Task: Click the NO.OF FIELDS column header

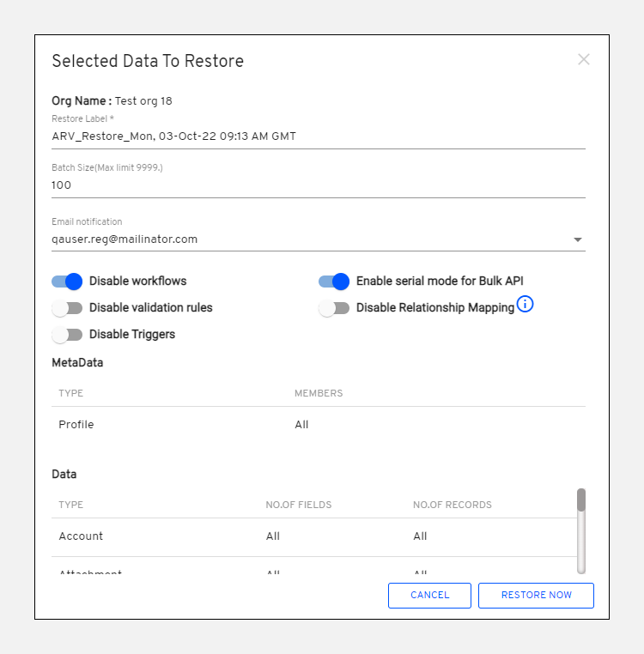Action: tap(298, 505)
